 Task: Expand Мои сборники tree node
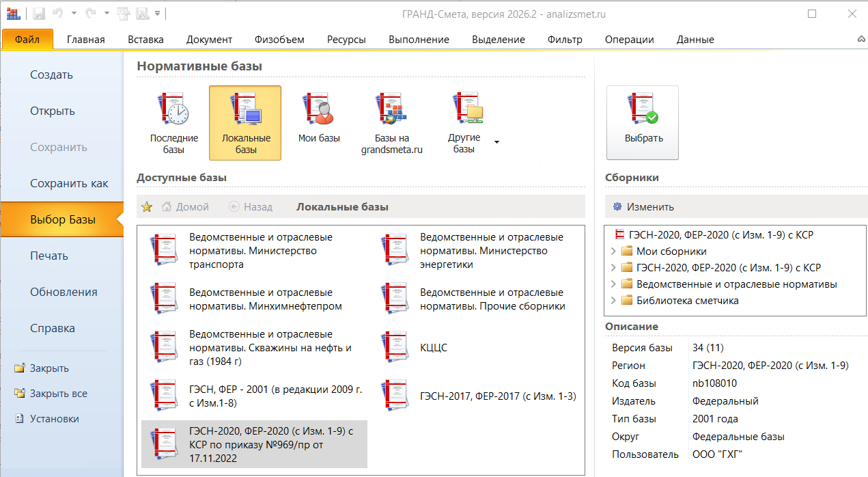(613, 251)
